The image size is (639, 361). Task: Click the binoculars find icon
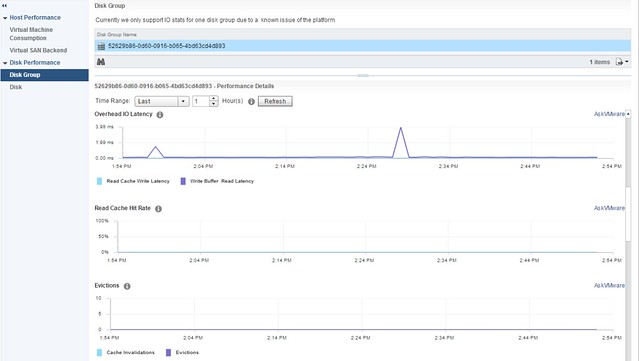[x=101, y=62]
